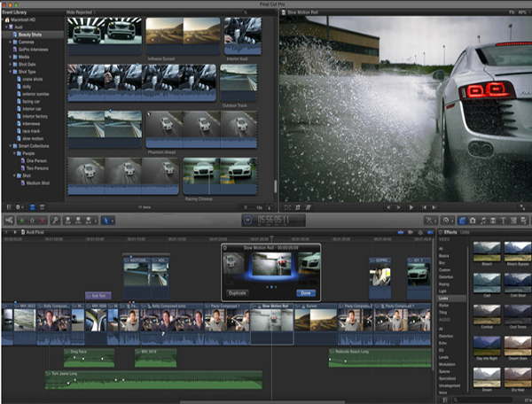
Task: Switch event browser to filmstrip view
Action: coord(33,206)
